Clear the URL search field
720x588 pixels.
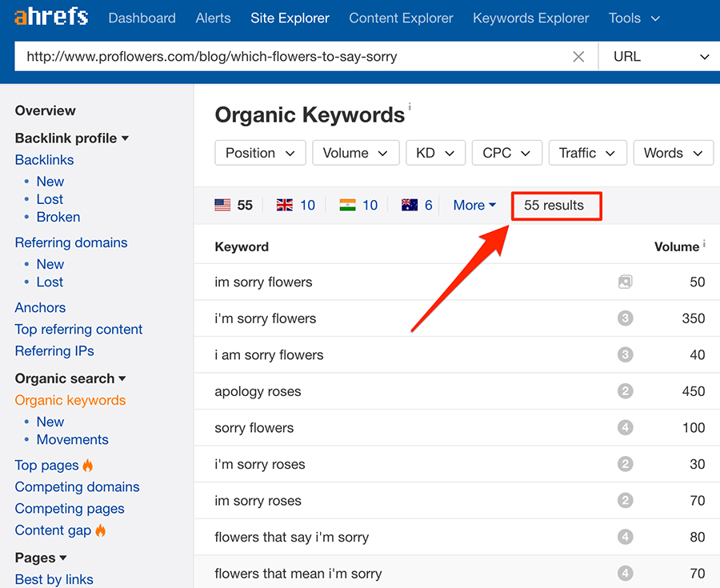tap(578, 57)
